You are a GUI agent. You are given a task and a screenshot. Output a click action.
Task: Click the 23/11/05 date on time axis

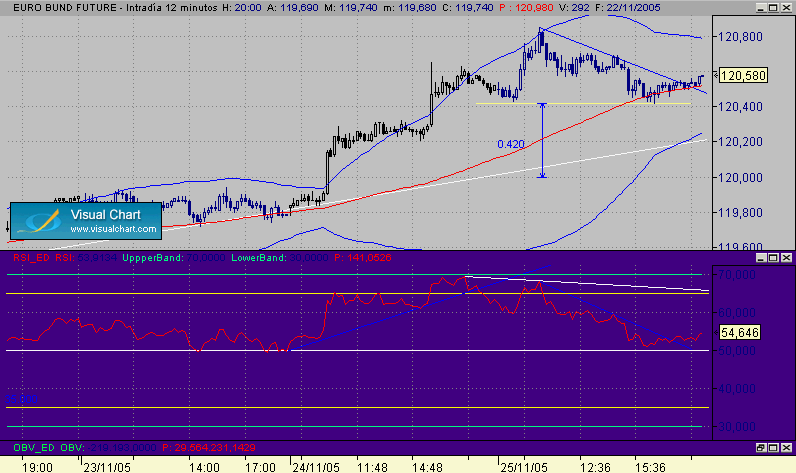tap(107, 467)
